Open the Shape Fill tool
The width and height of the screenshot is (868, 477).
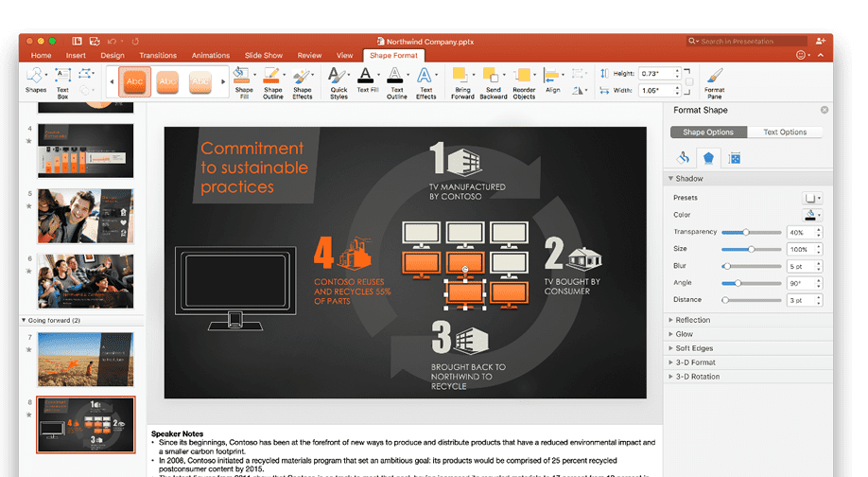(x=244, y=83)
